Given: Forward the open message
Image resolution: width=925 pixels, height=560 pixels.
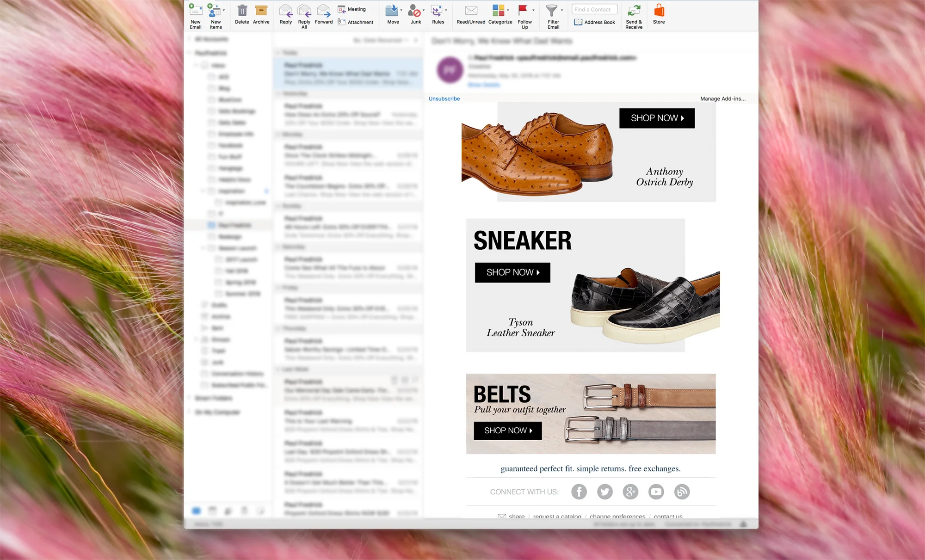Looking at the screenshot, I should pyautogui.click(x=323, y=14).
